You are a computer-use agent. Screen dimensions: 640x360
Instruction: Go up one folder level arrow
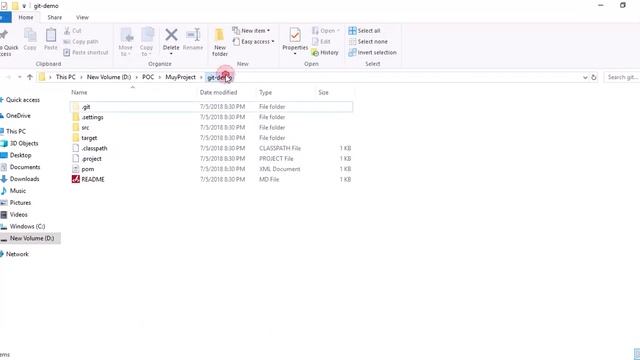[30, 77]
